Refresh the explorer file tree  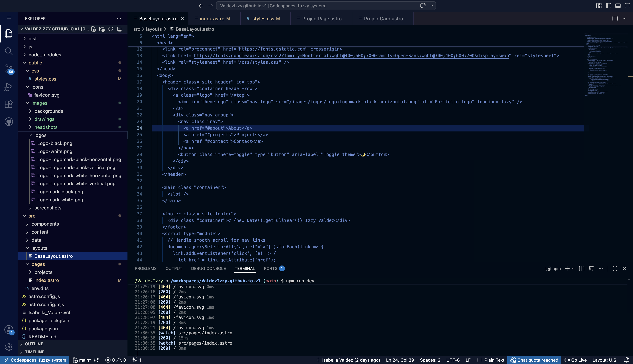tap(110, 29)
